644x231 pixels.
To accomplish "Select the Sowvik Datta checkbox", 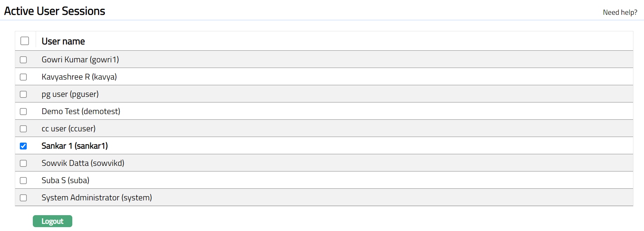I will 23,163.
